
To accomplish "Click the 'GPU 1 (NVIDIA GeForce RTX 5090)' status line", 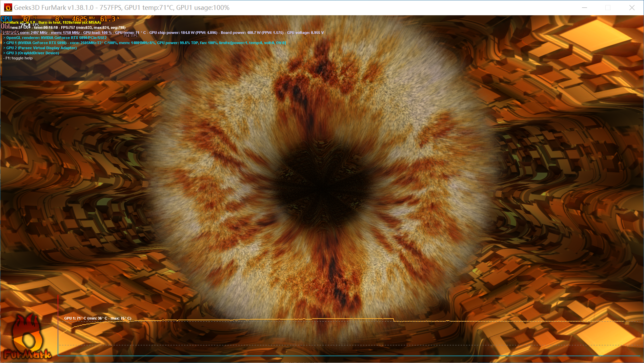I will click(145, 43).
